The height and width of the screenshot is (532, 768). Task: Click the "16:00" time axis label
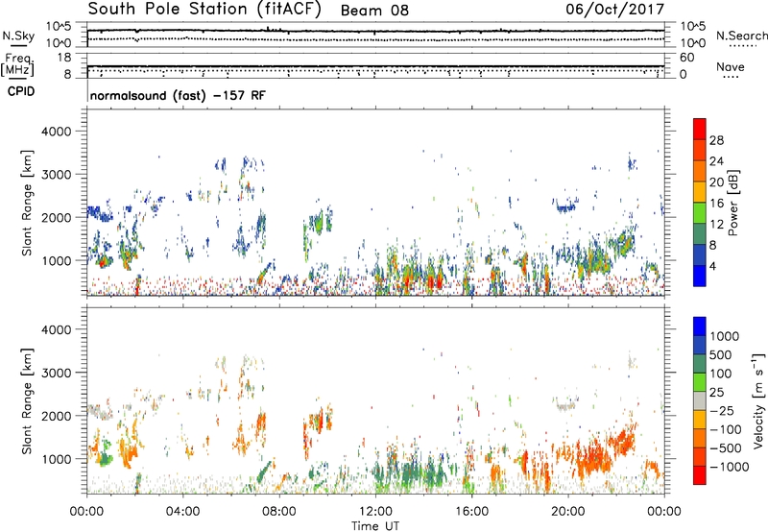[471, 512]
